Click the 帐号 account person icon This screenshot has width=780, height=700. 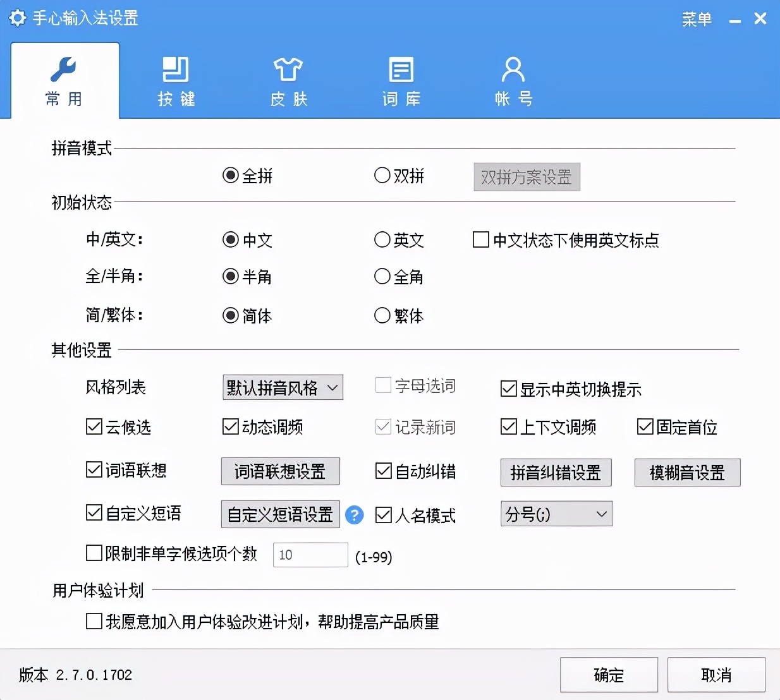[x=513, y=69]
